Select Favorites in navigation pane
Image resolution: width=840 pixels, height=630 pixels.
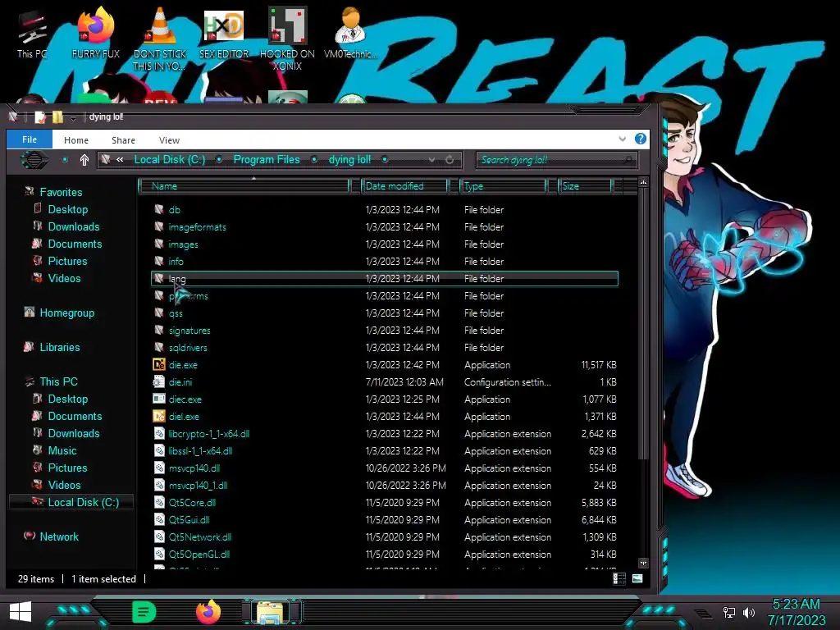(61, 192)
